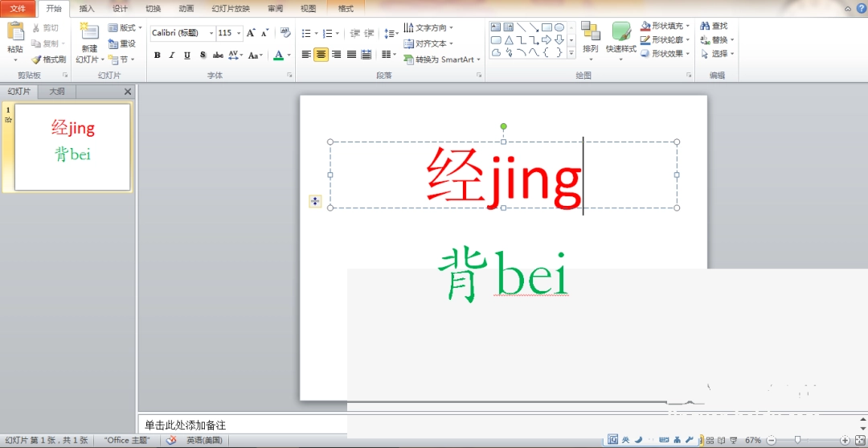Select the horizontal text box shape
The width and height of the screenshot is (868, 448).
pos(496,27)
